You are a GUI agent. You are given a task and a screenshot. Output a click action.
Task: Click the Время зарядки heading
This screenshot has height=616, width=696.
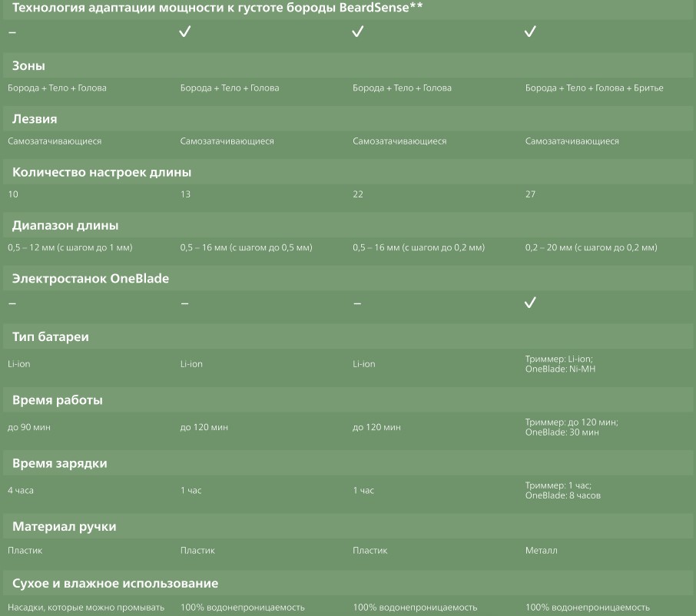coord(60,463)
